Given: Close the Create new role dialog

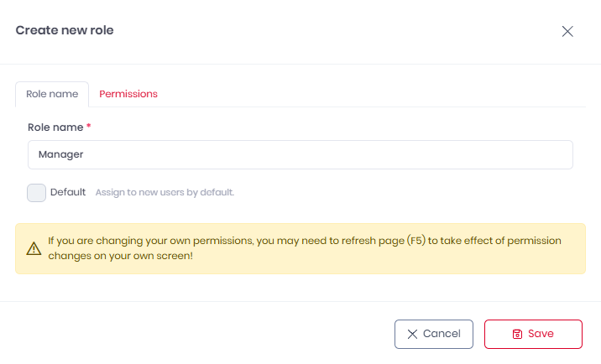Looking at the screenshot, I should 567,31.
